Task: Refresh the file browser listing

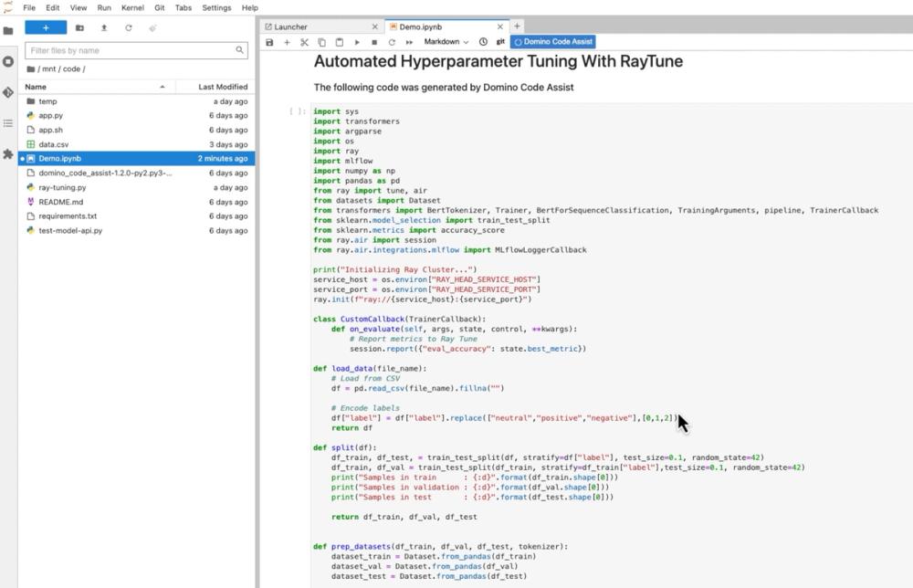Action: tap(130, 28)
